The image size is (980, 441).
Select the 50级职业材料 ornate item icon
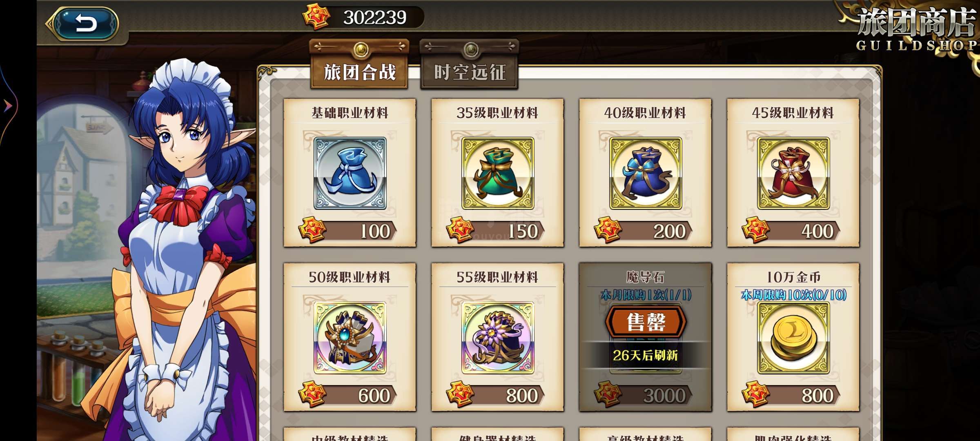click(x=350, y=338)
